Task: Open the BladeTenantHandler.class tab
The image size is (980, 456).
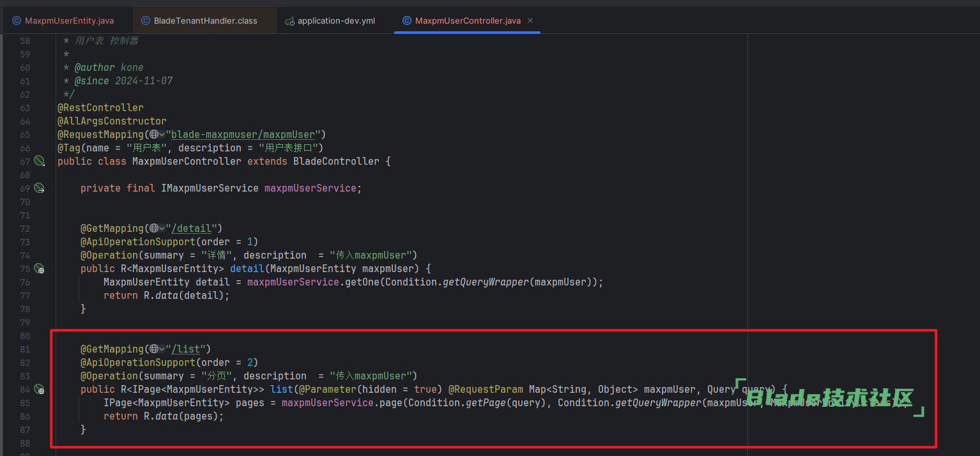Action: click(x=199, y=20)
